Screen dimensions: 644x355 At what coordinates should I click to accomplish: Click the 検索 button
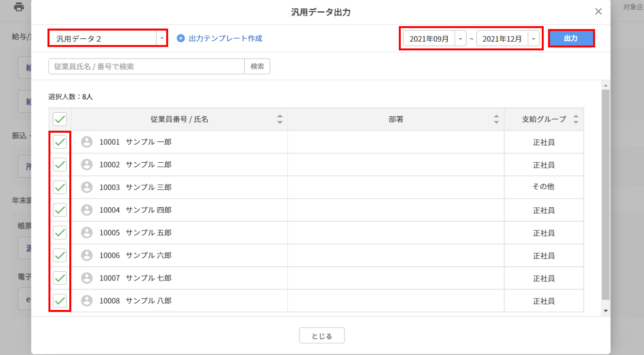[257, 66]
